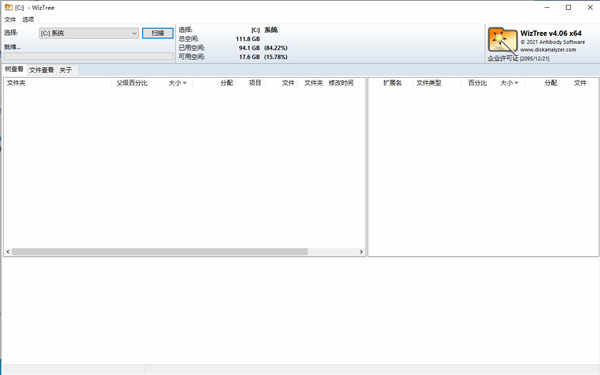600x375 pixels.
Task: Click the WizTree v4.06 x64 title text
Action: coord(551,33)
